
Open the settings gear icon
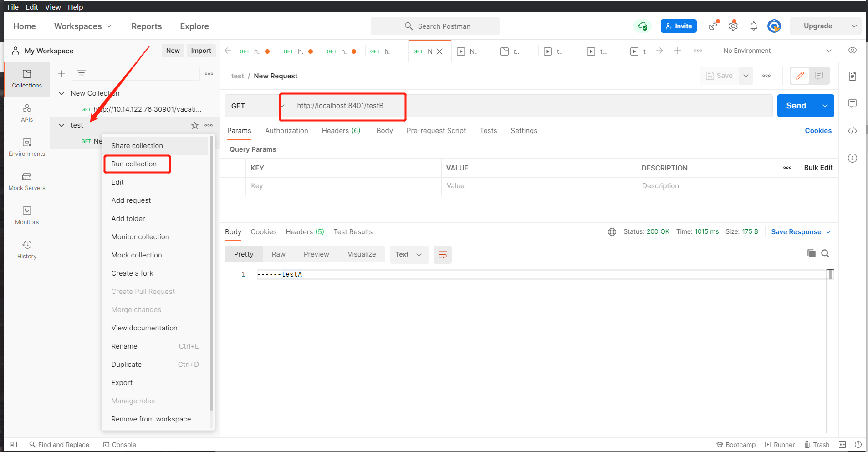[733, 26]
